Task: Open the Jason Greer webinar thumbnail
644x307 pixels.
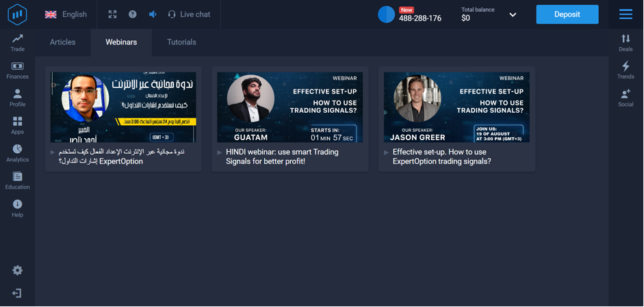Action: pos(456,107)
